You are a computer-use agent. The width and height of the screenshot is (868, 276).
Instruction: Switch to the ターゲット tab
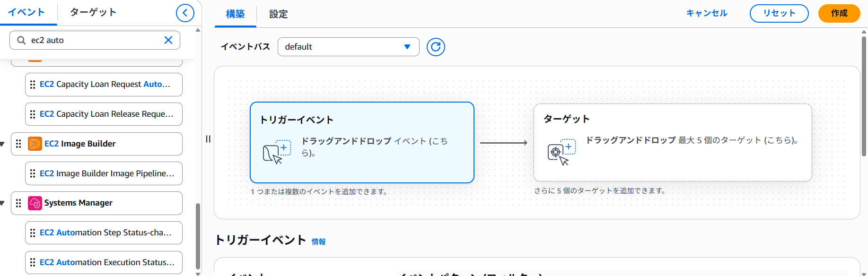(x=93, y=12)
